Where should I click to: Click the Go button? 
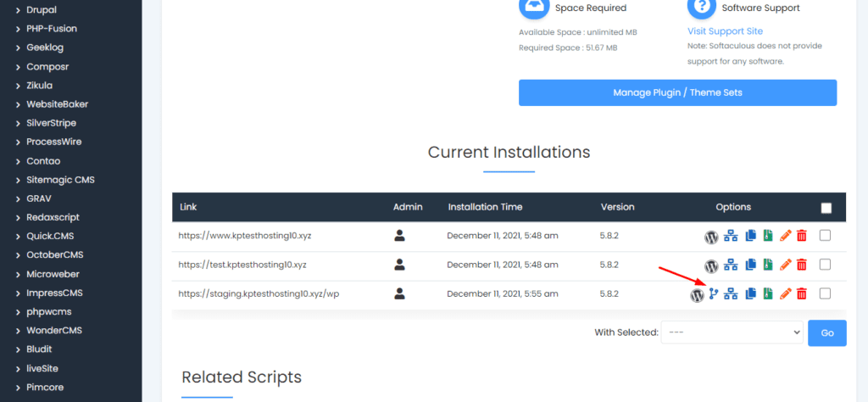827,332
